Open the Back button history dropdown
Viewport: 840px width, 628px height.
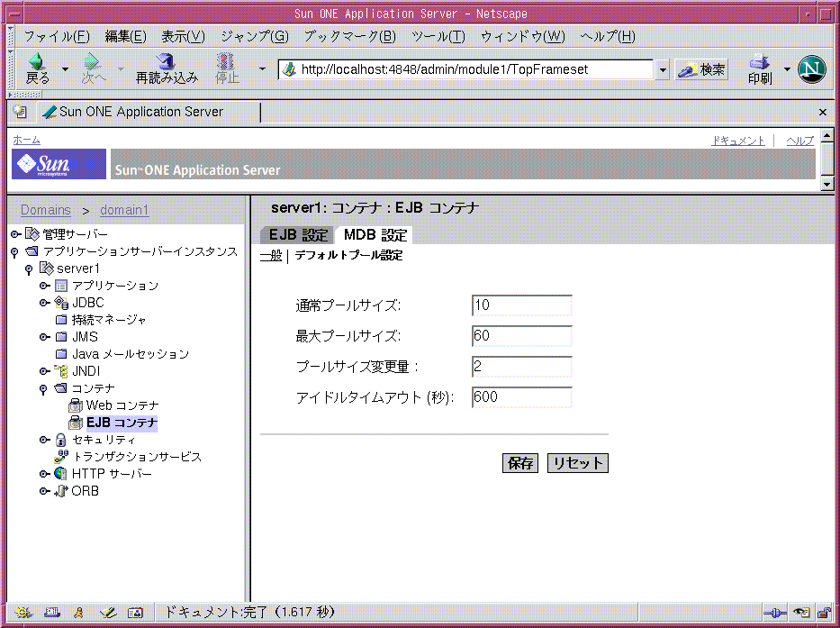click(x=65, y=69)
